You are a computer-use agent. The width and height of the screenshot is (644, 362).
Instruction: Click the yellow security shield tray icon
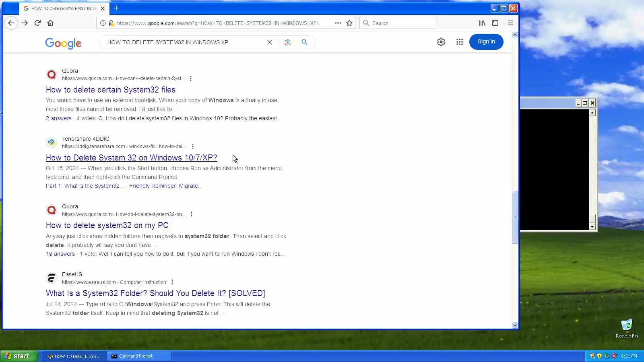[599, 356]
